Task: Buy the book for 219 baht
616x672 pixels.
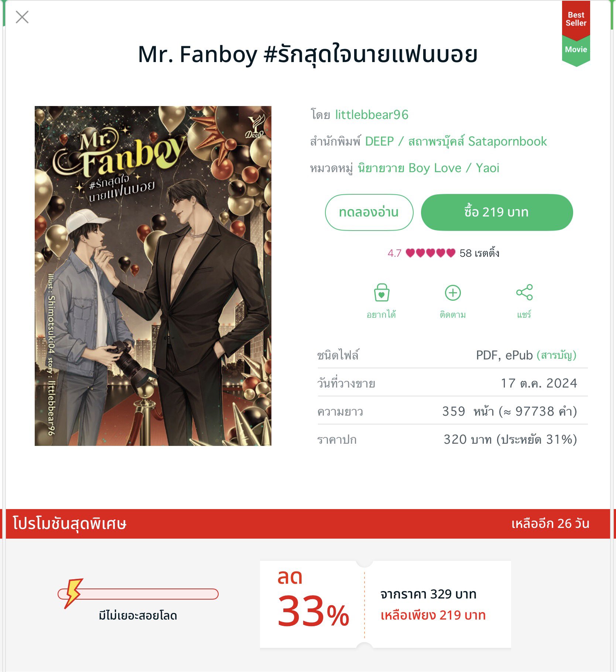Action: (x=497, y=212)
